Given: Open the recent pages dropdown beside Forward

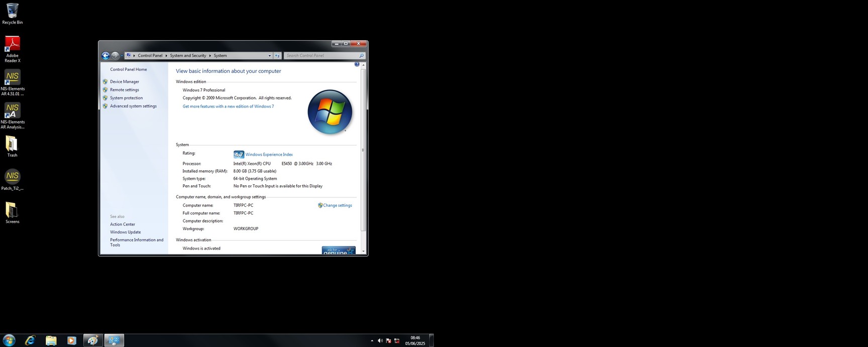Looking at the screenshot, I should [122, 56].
